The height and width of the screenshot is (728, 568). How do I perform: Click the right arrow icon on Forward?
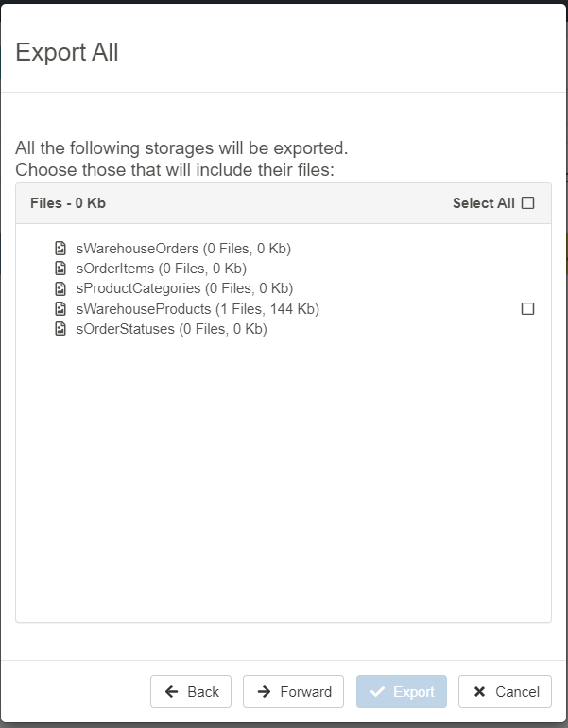point(265,692)
